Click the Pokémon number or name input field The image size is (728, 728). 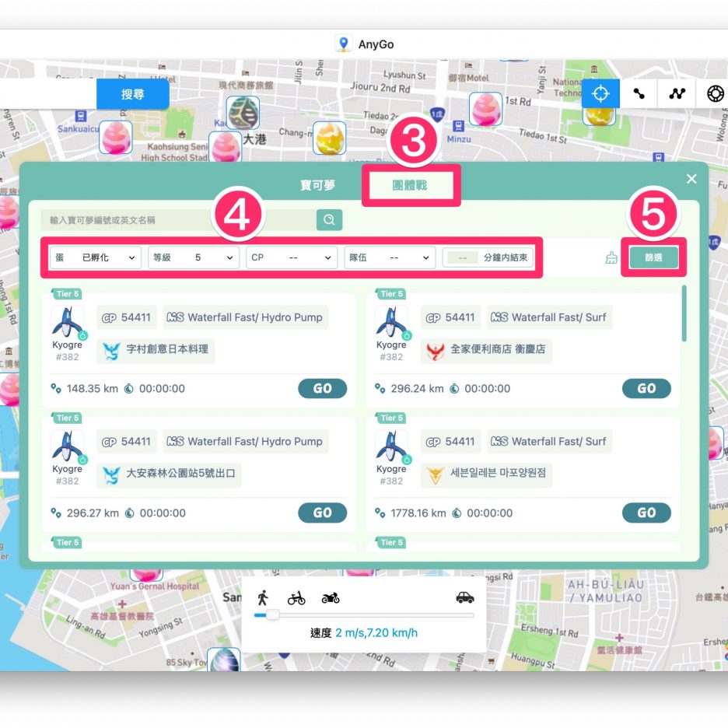[180, 220]
